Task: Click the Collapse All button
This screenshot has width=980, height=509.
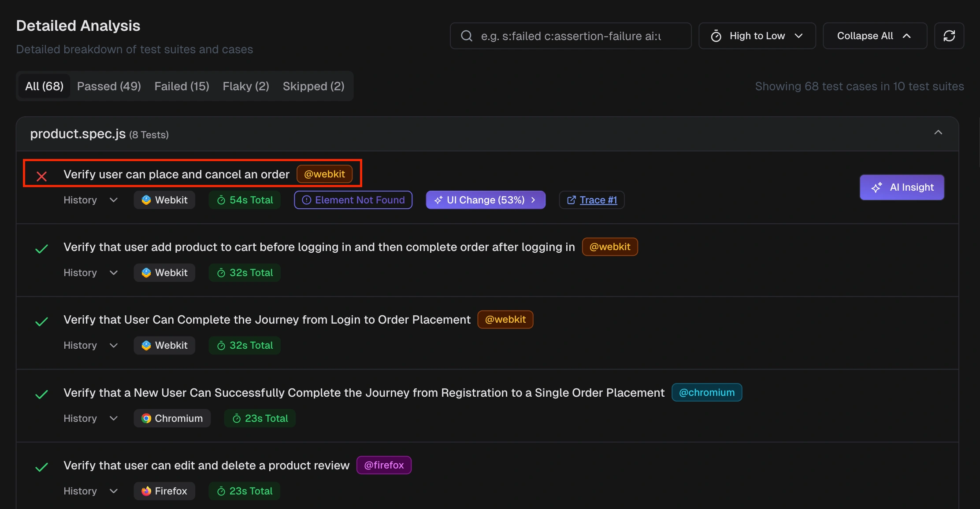Action: pyautogui.click(x=874, y=36)
